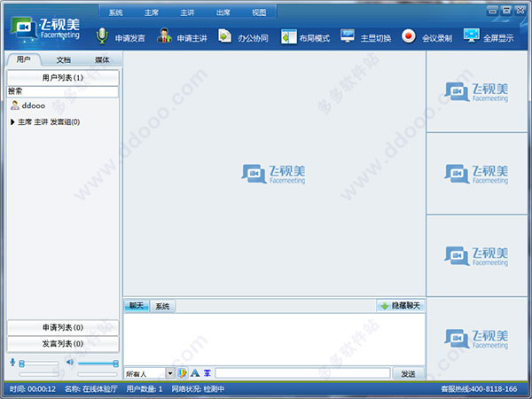Click the main central video pane

pyautogui.click(x=274, y=174)
